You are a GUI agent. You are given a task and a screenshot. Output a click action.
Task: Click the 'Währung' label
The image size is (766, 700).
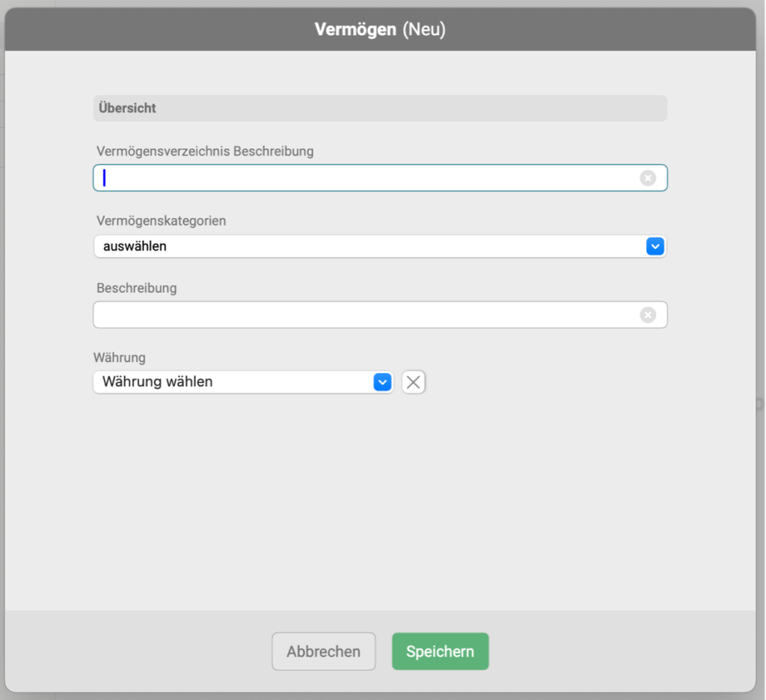click(120, 357)
